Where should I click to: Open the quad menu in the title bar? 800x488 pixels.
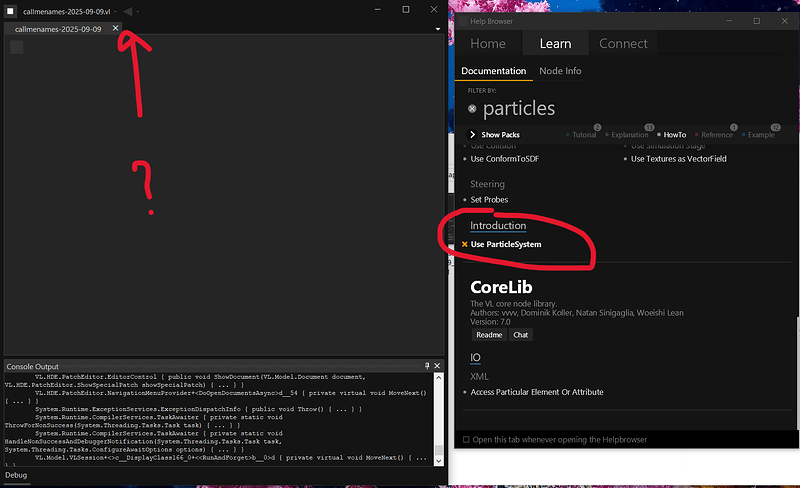coord(9,9)
